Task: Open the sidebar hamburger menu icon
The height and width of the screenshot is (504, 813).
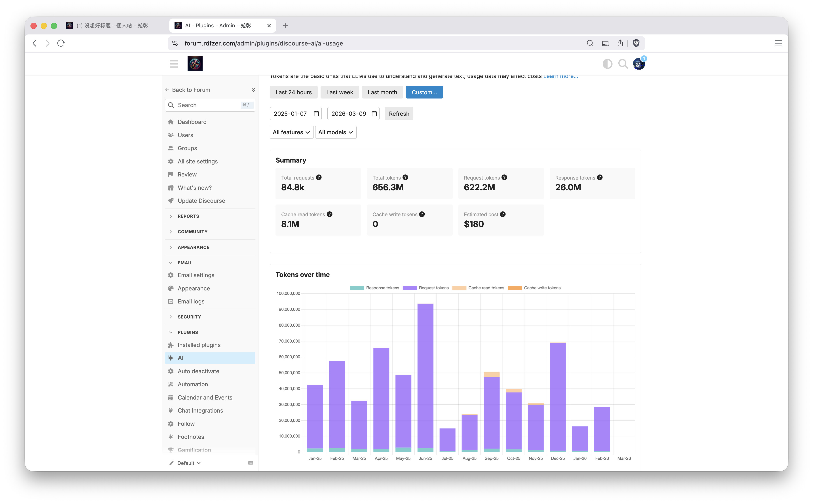Action: (x=174, y=64)
